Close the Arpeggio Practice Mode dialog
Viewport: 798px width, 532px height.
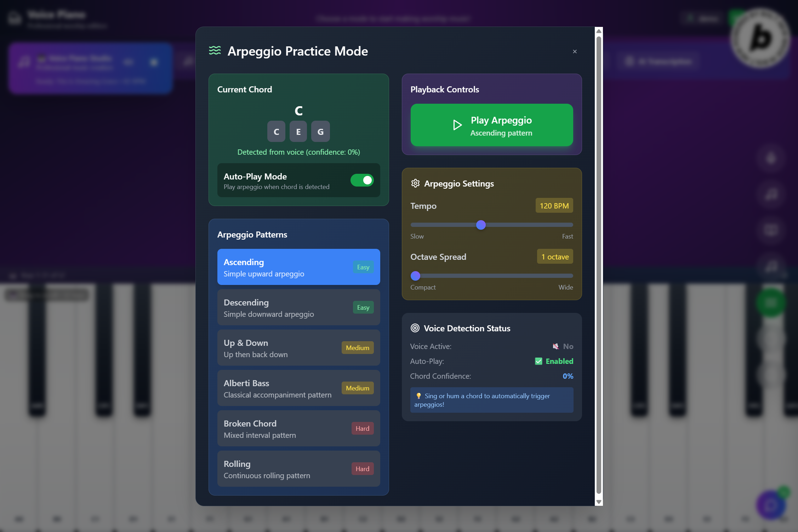(x=575, y=52)
